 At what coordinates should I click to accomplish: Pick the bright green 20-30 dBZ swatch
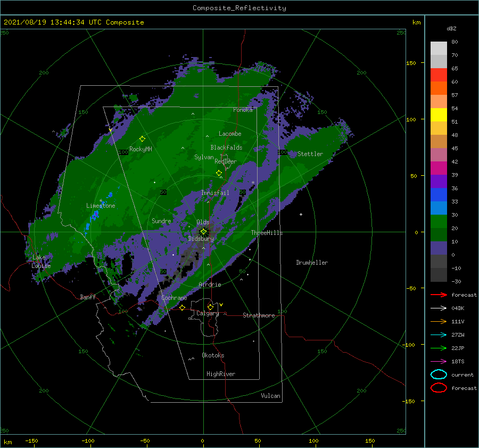point(439,222)
